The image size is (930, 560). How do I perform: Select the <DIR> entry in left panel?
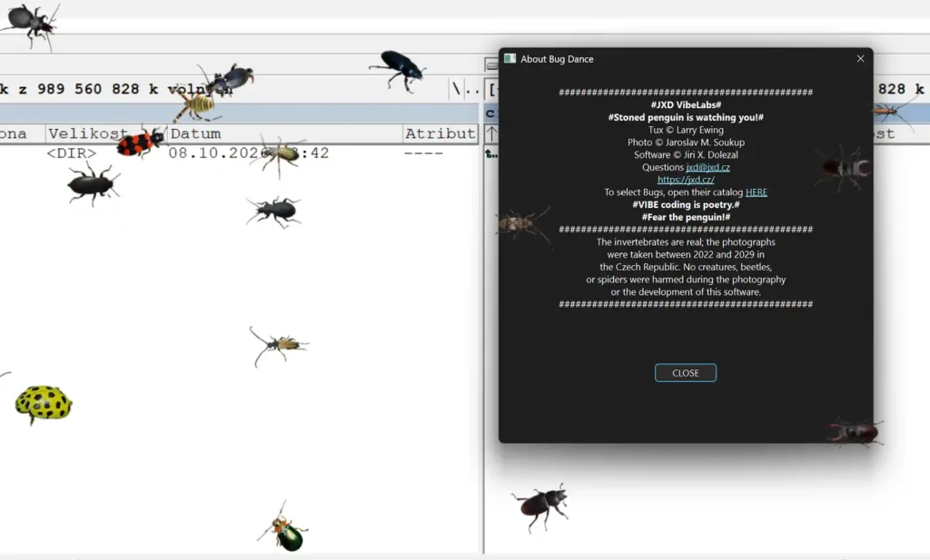coord(71,153)
